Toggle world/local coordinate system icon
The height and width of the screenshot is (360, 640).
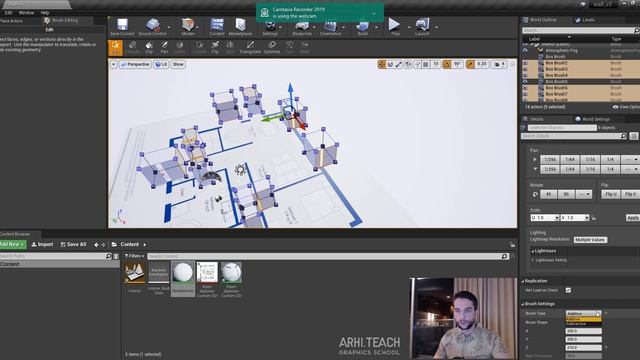(x=408, y=64)
